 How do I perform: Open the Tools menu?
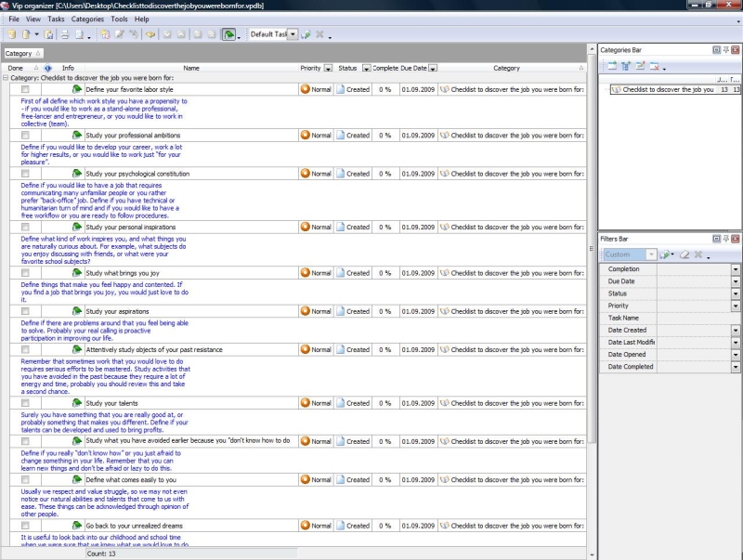click(119, 19)
